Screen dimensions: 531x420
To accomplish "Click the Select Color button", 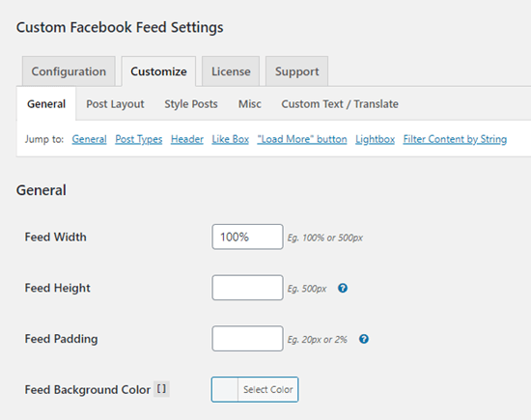I will click(x=267, y=389).
